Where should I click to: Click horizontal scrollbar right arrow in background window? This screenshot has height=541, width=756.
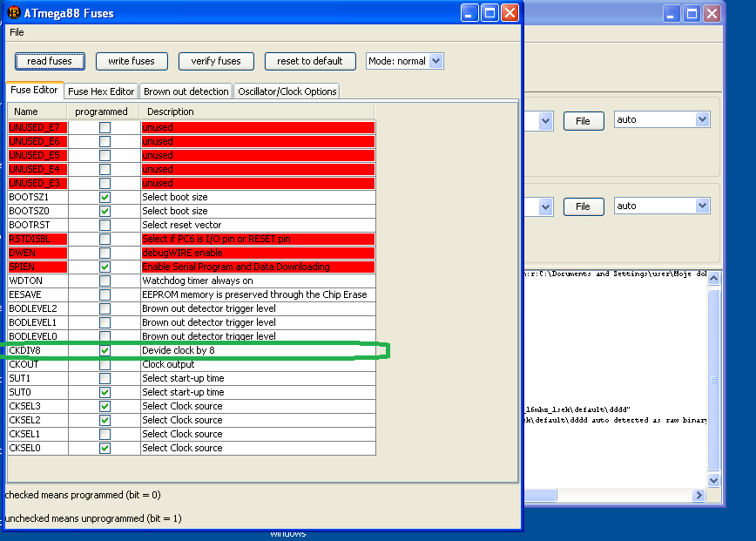pyautogui.click(x=699, y=495)
